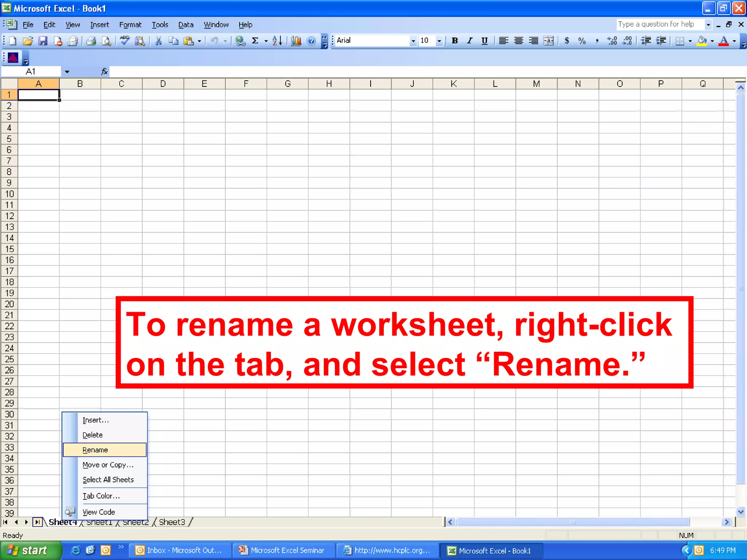This screenshot has width=747, height=560.
Task: Apply the yellow Fill Color swatch
Action: [x=701, y=41]
